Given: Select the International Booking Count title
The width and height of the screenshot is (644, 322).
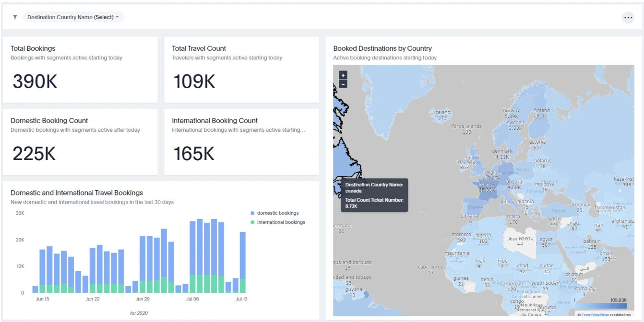Looking at the screenshot, I should point(215,121).
